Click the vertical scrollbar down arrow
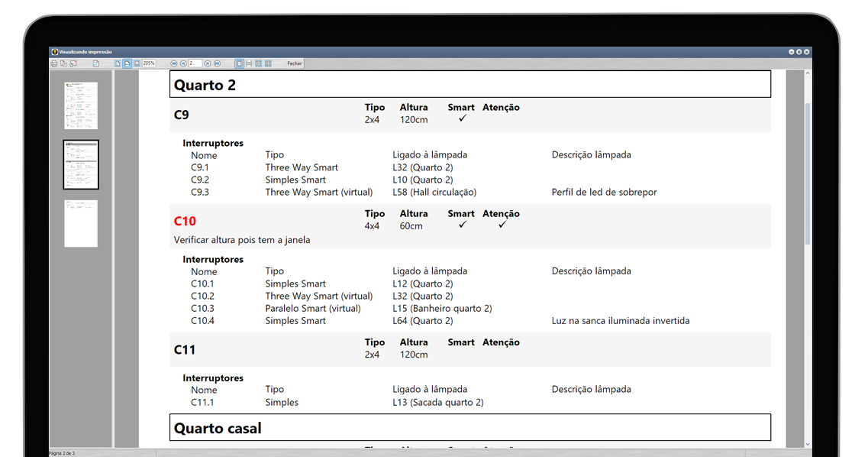This screenshot has height=457, width=868. (x=808, y=443)
